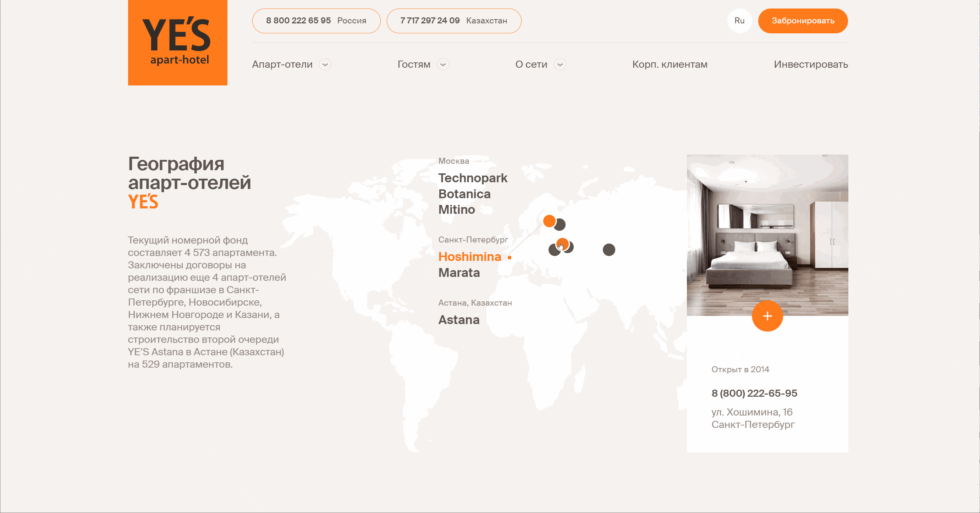Call the Казахстан number 7 717 297 24 09
Screen dimensions: 980x513
[x=454, y=21]
